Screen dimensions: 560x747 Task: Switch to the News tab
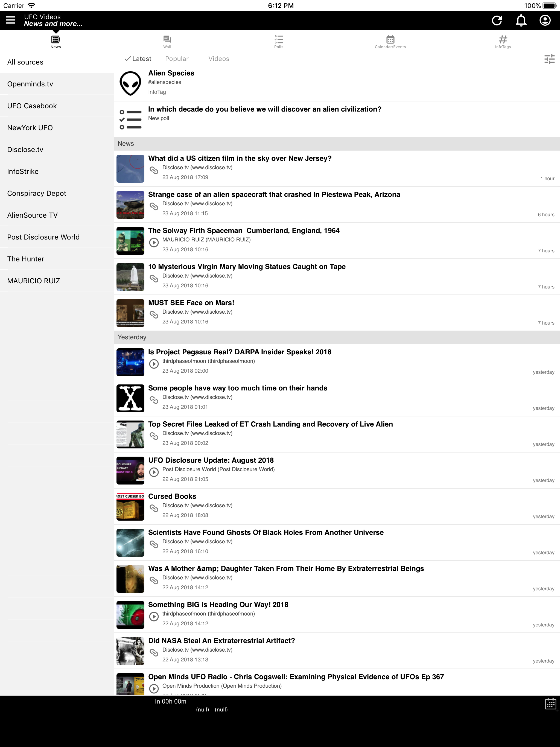(56, 42)
